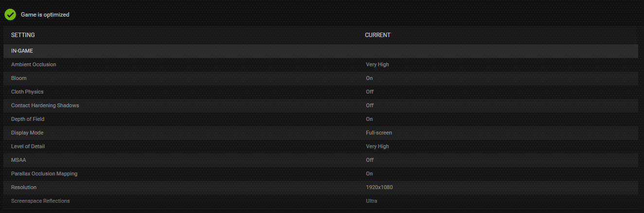Click the CURRENT column header
This screenshot has width=644, height=213.
pyautogui.click(x=377, y=35)
